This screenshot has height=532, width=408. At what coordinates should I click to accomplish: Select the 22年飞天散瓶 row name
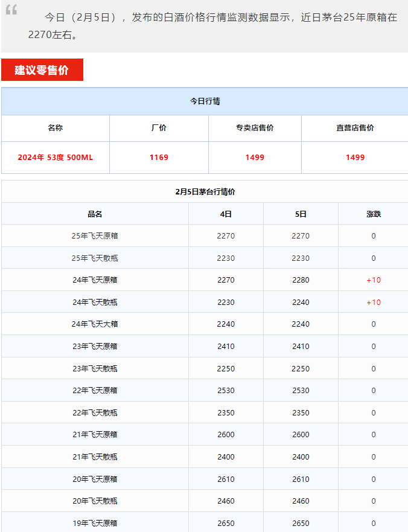[95, 413]
